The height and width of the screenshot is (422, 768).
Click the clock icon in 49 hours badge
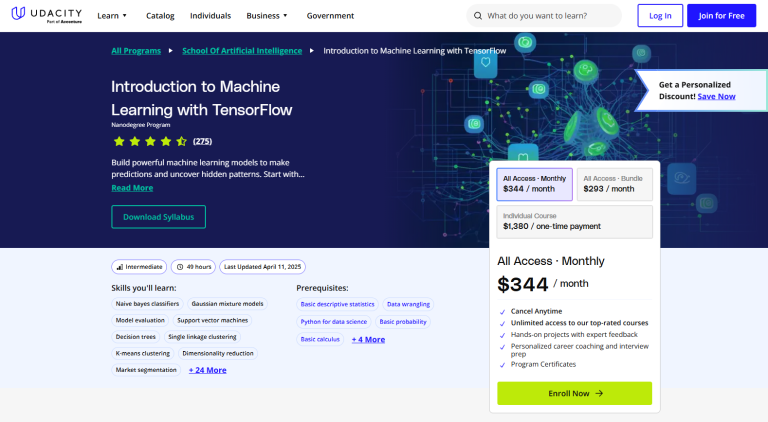tap(180, 267)
